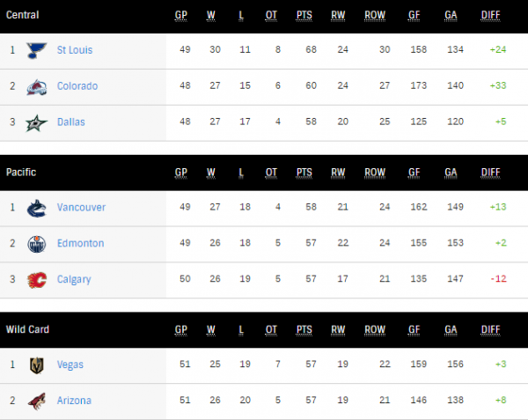
Task: Sort Central division by PTS column
Action: pos(304,15)
